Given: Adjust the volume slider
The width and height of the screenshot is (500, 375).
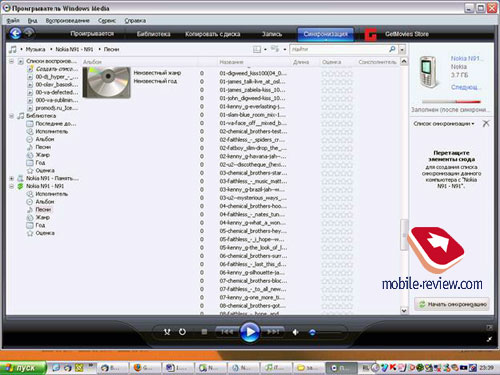Looking at the screenshot, I should [325, 332].
